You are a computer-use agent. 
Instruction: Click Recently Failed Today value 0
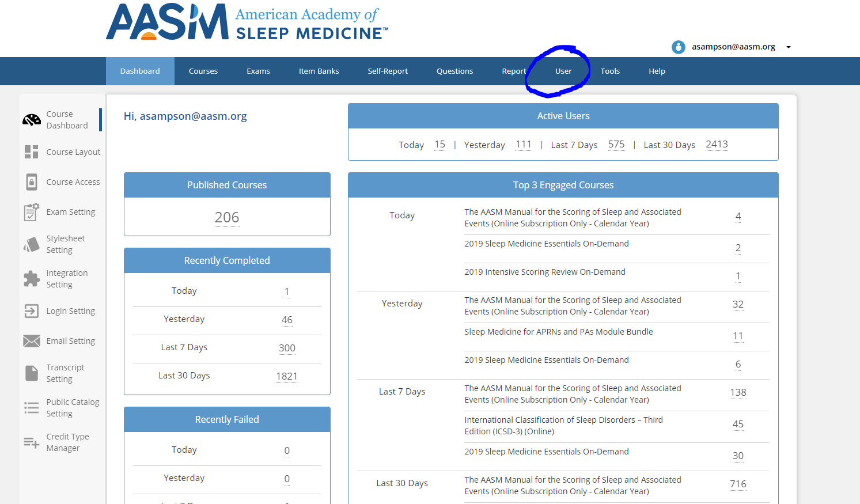(287, 450)
